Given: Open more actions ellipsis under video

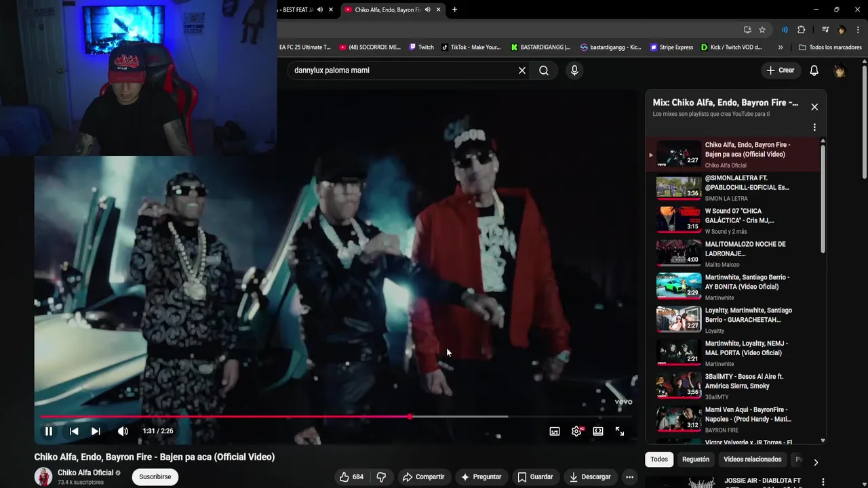Looking at the screenshot, I should (629, 477).
